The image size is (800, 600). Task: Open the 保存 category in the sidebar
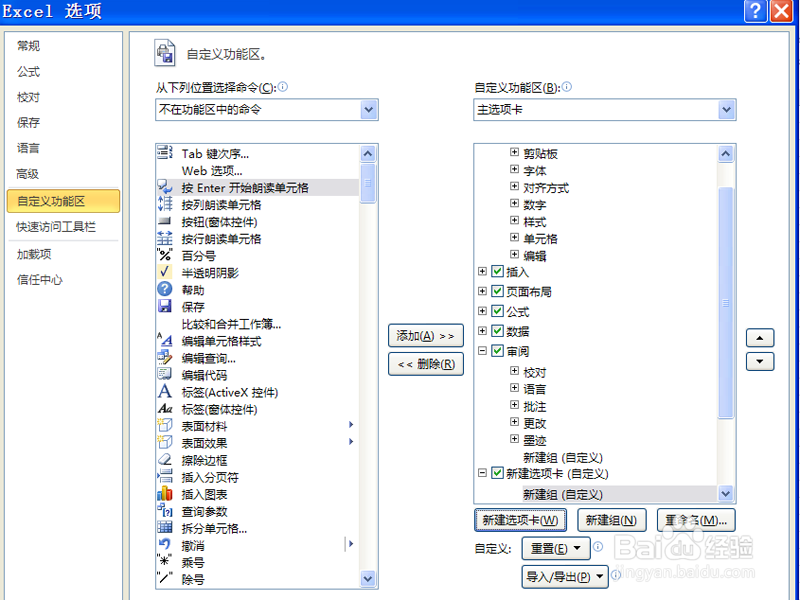[x=29, y=122]
